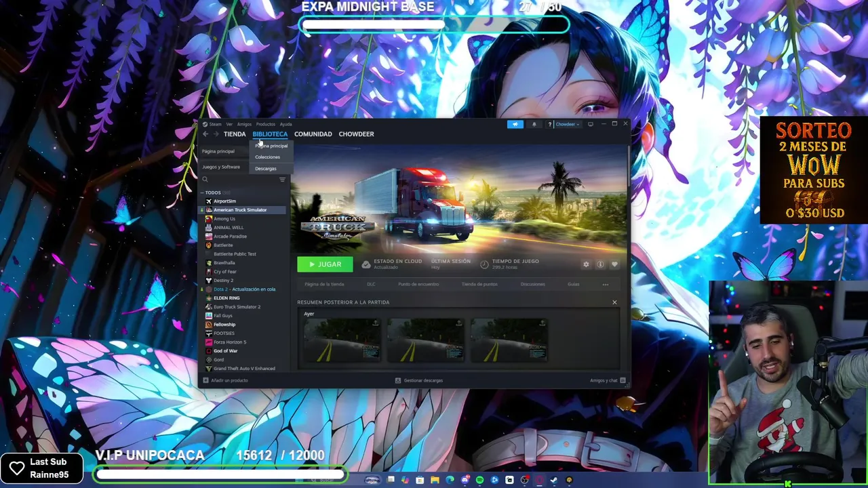The image size is (868, 488).
Task: Open more game links ellipsis menu
Action: [x=606, y=285]
